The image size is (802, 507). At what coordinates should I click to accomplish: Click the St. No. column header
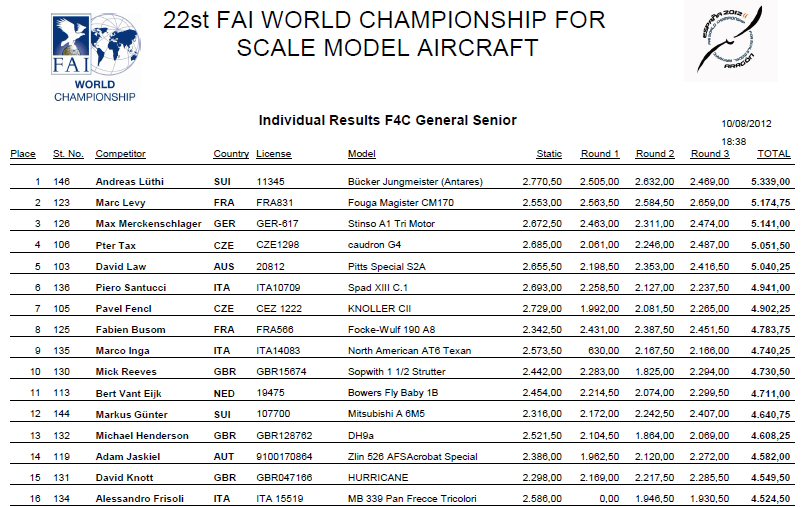[68, 153]
